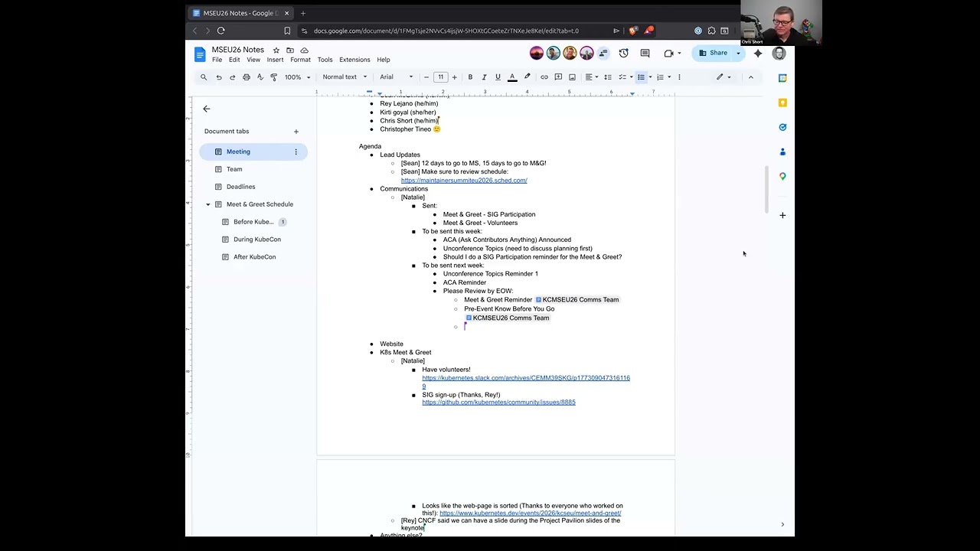Open the Arial font dropdown
Screen dimensions: 980x551
coord(397,77)
